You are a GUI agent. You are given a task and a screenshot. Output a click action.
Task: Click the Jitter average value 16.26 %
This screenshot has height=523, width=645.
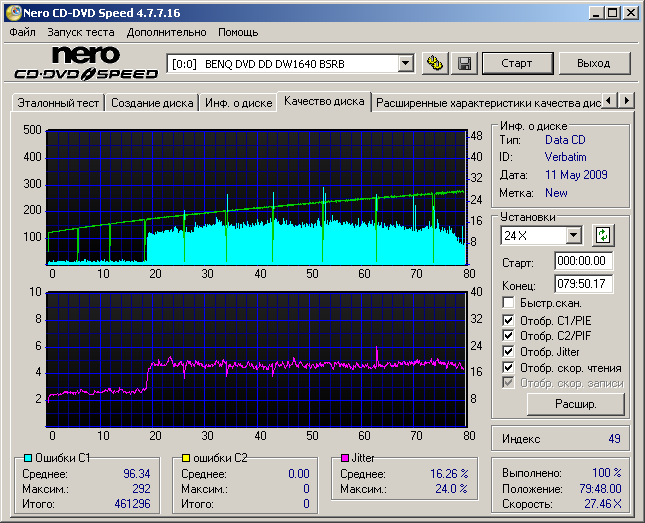point(449,474)
